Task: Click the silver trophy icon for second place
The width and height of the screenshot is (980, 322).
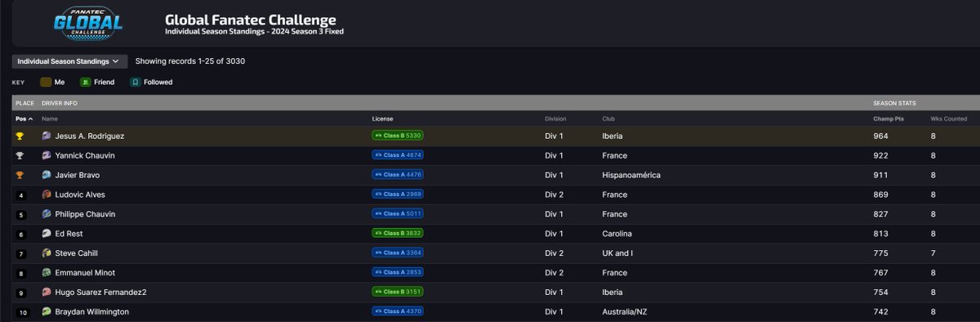Action: 20,155
